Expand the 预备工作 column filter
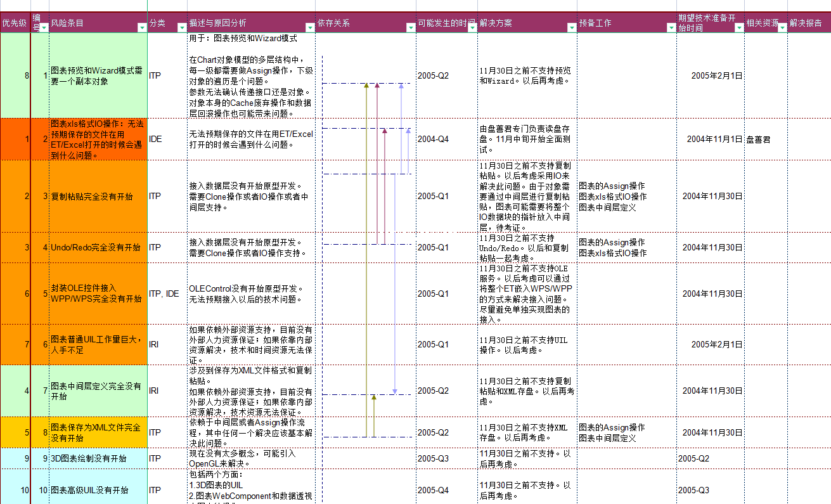This screenshot has width=831, height=504. [671, 28]
